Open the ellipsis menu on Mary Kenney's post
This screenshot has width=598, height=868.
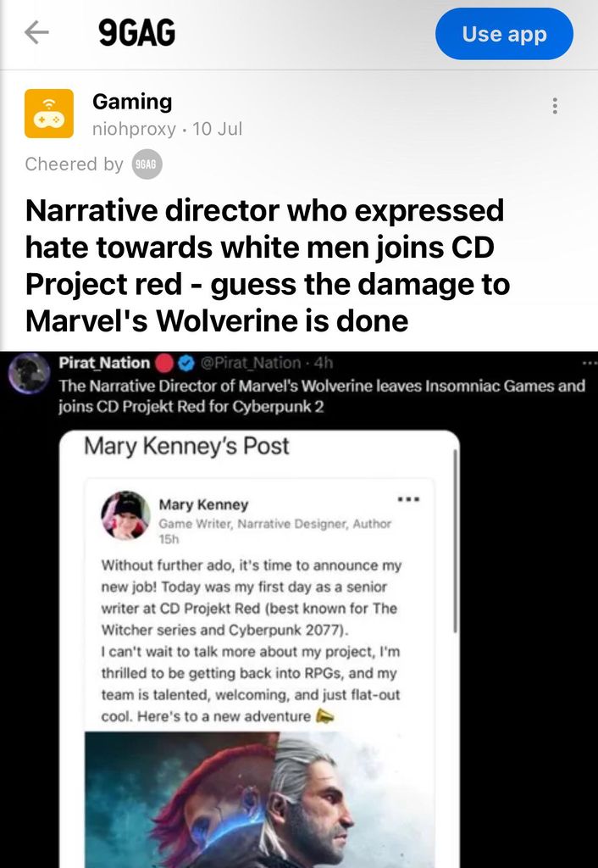(409, 498)
